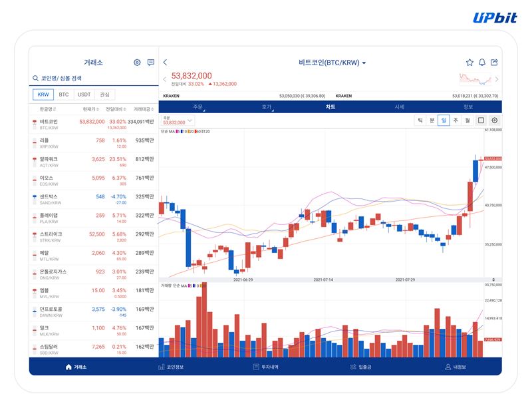Screen dimensions: 532x408
Task: Share the chart using share icon
Action: (x=494, y=62)
